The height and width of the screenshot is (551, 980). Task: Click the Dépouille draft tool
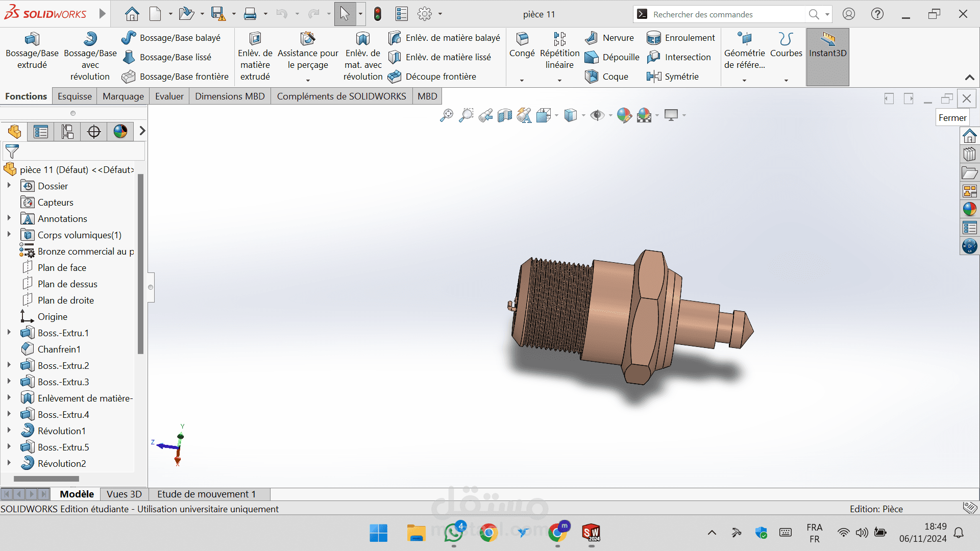(x=612, y=57)
